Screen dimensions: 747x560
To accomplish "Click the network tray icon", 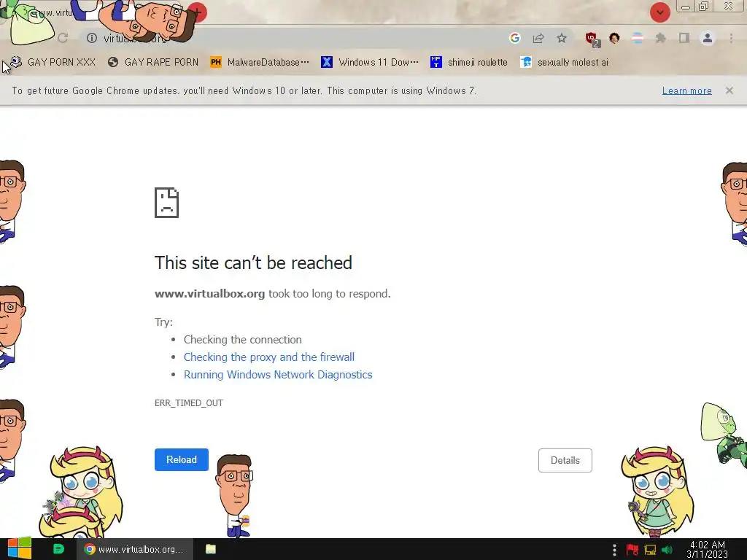I will click(x=650, y=550).
